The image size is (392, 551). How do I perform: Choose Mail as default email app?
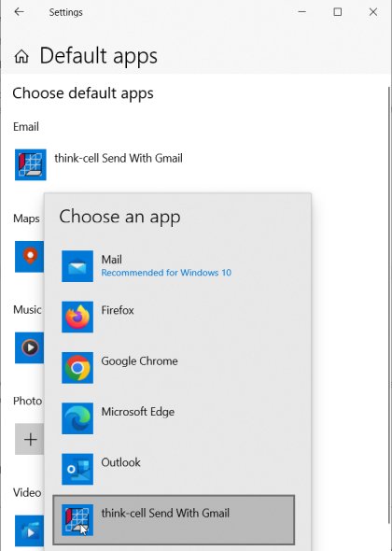click(112, 260)
